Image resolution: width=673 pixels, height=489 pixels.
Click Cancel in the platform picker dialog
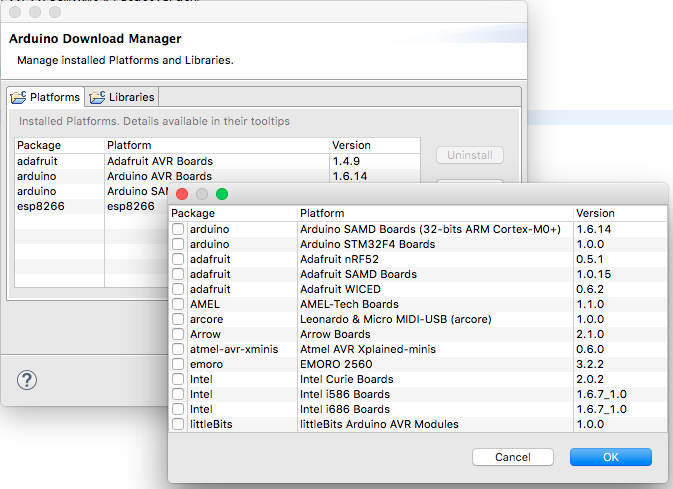[x=513, y=457]
